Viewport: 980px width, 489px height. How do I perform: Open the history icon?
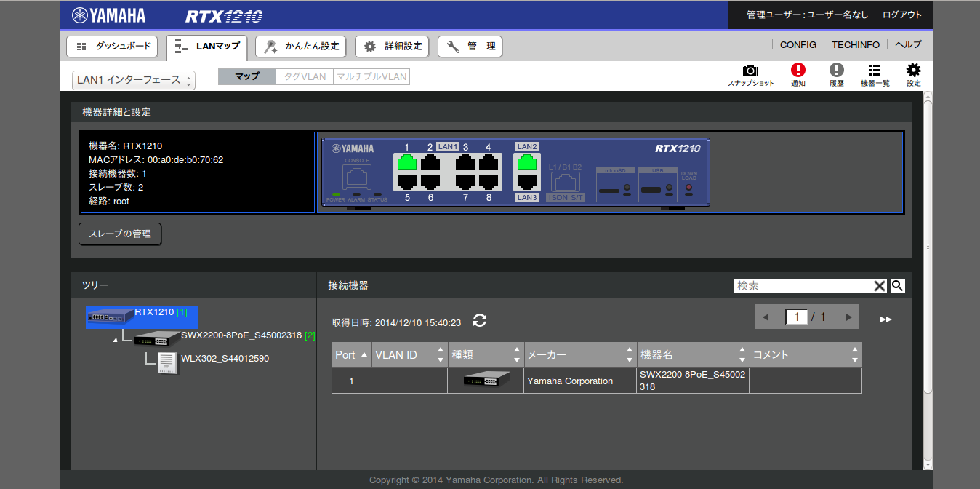(837, 70)
